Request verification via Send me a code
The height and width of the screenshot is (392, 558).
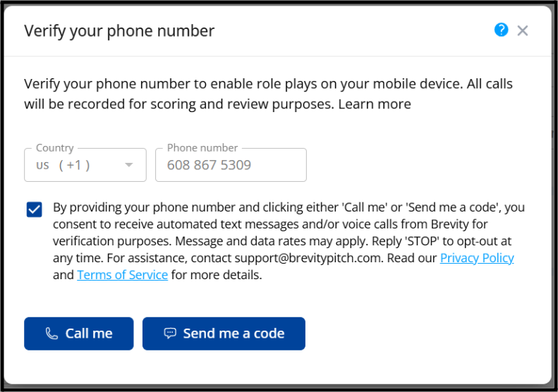224,333
